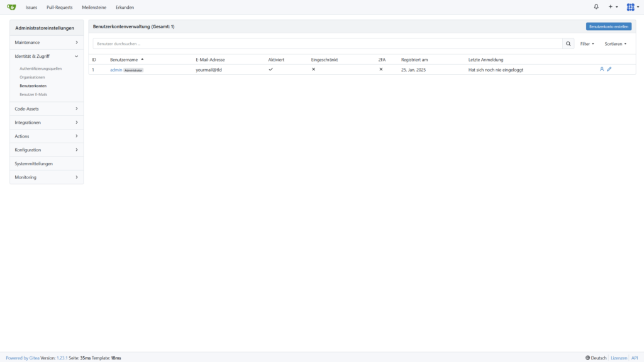Select Organisationen in the sidebar
The image size is (644, 362).
tap(32, 77)
